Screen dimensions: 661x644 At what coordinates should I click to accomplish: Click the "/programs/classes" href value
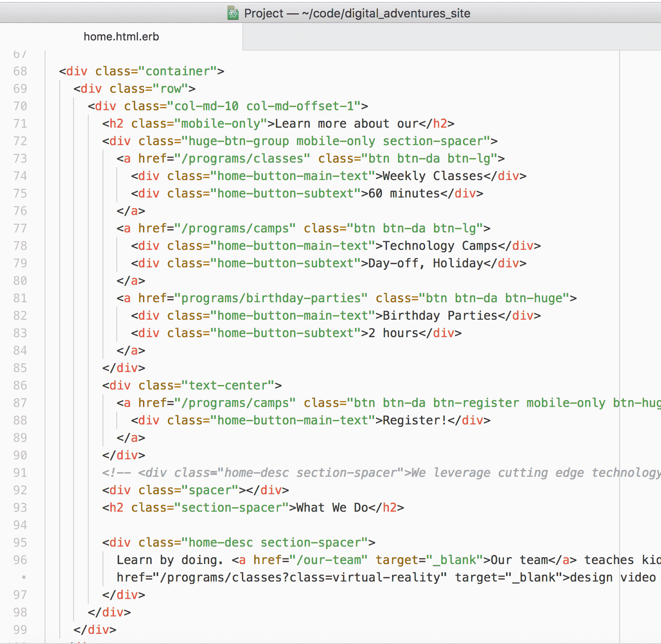[242, 158]
